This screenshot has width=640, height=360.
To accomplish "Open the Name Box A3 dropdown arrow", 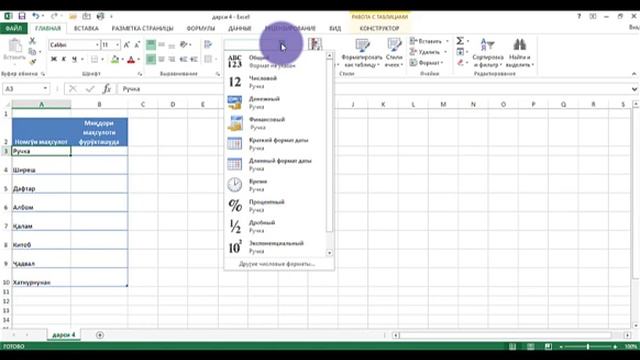I will pyautogui.click(x=45, y=89).
